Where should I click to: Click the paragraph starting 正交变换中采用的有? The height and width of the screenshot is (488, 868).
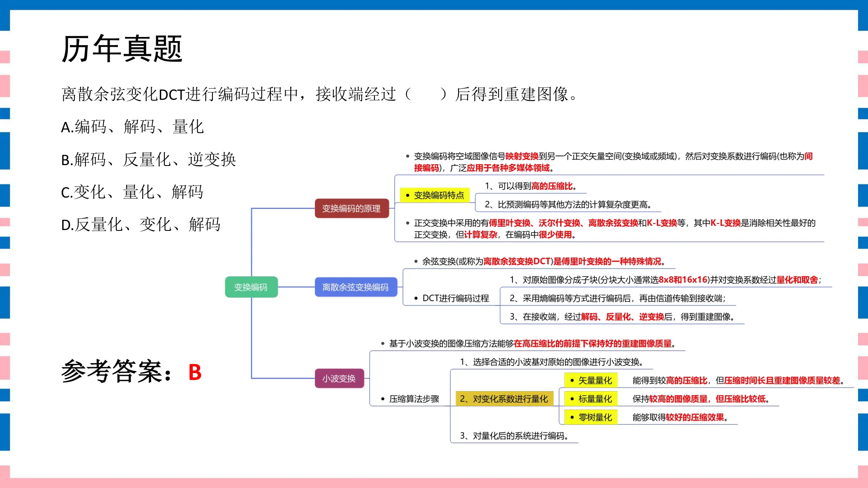point(614,229)
